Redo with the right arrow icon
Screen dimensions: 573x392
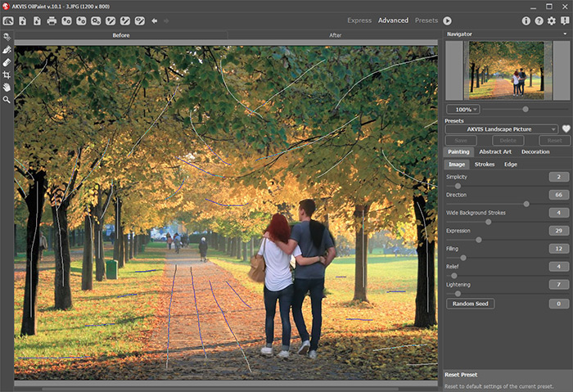click(166, 20)
